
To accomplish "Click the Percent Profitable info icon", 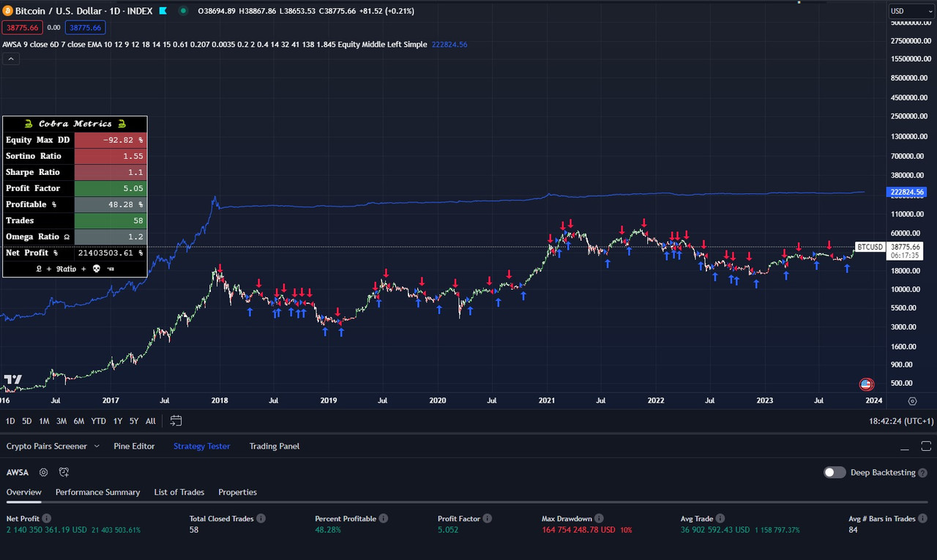I will 384,518.
